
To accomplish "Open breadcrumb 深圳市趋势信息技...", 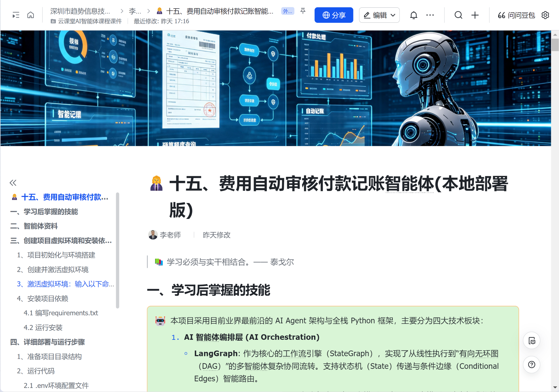I will pyautogui.click(x=80, y=11).
